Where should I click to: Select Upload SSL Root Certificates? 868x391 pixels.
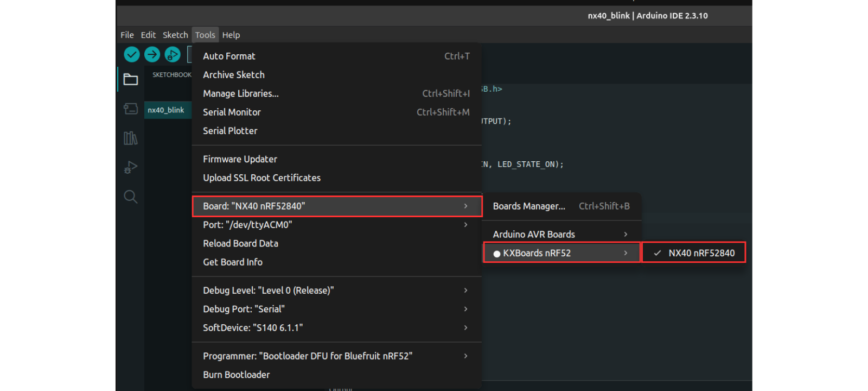tap(337, 178)
